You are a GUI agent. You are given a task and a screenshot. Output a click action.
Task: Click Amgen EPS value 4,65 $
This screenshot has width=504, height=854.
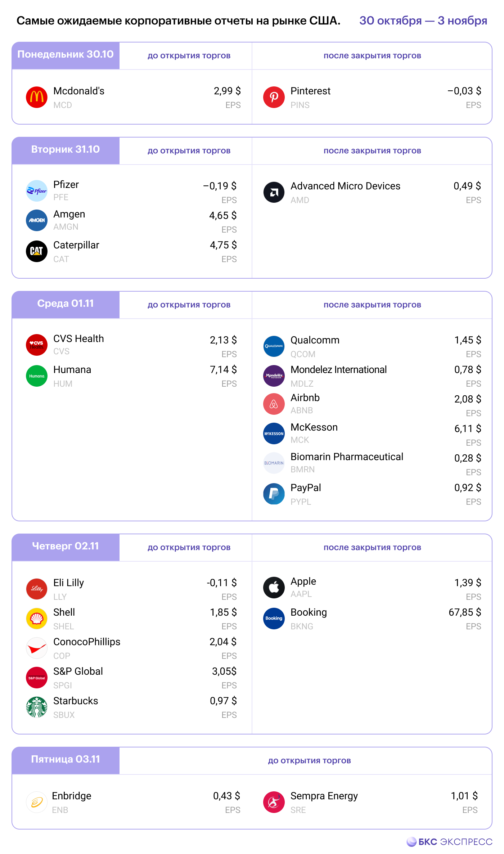click(x=223, y=216)
